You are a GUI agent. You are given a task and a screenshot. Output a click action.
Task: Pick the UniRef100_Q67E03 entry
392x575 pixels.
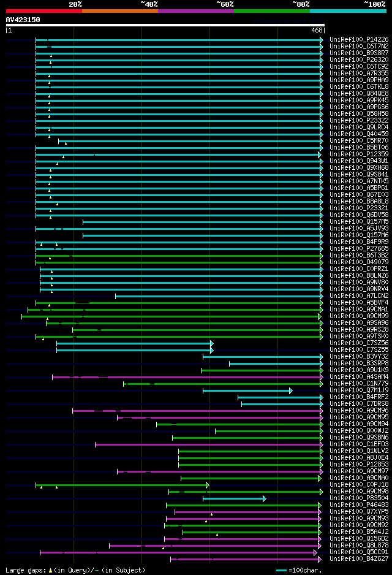(359, 195)
